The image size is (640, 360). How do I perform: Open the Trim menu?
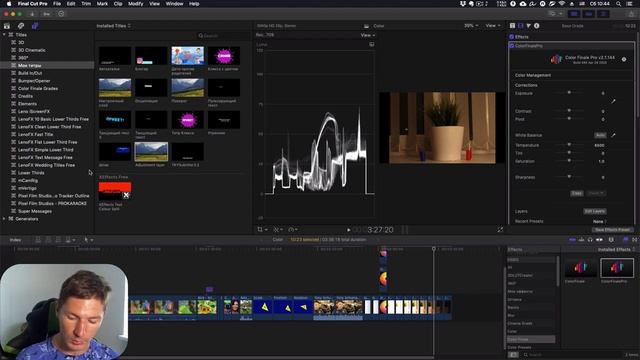86,4
